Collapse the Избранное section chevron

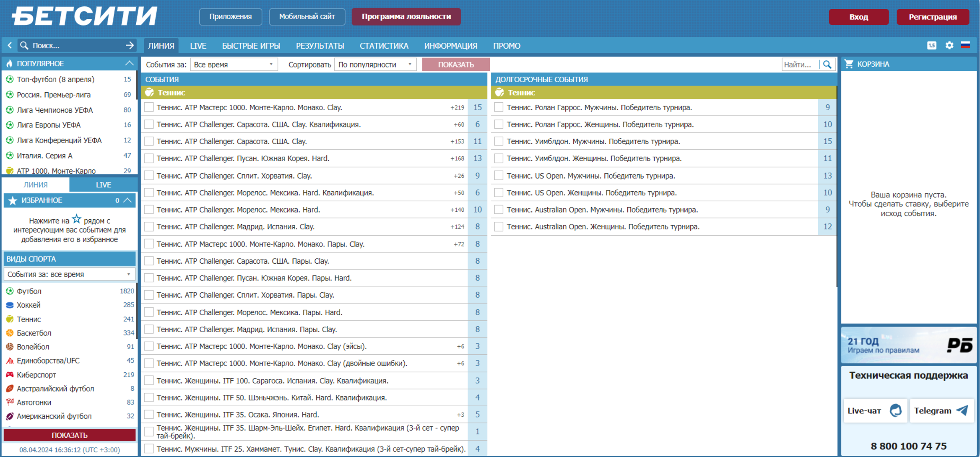128,200
